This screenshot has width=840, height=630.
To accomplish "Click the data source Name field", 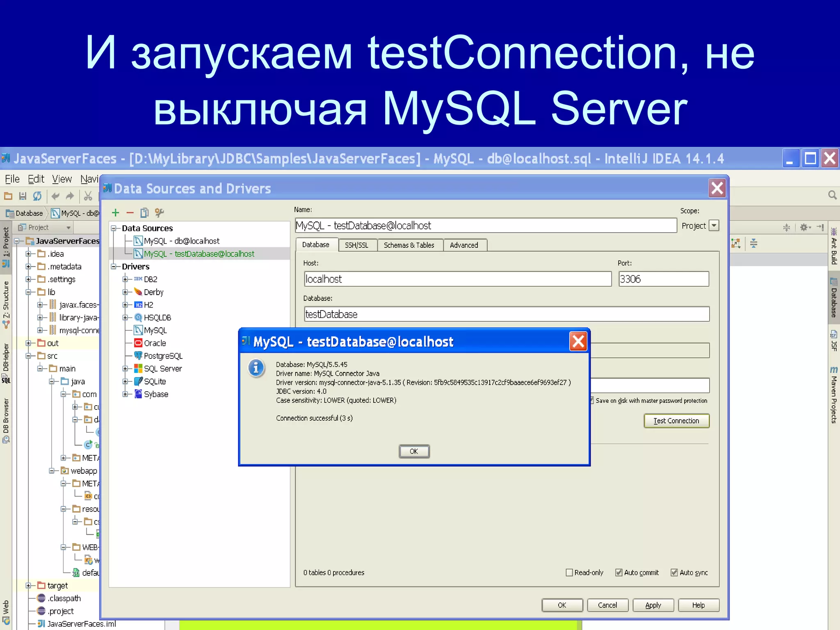I will (486, 226).
